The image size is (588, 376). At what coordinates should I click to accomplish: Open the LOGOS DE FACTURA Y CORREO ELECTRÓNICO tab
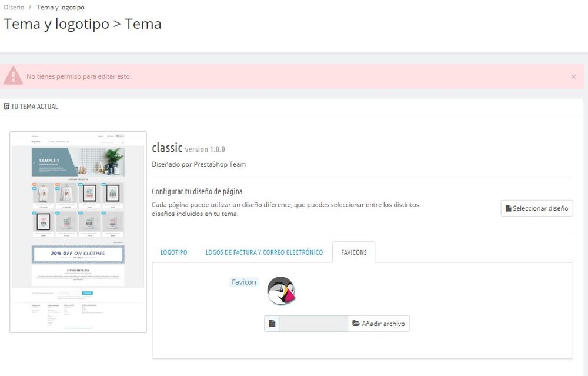265,252
